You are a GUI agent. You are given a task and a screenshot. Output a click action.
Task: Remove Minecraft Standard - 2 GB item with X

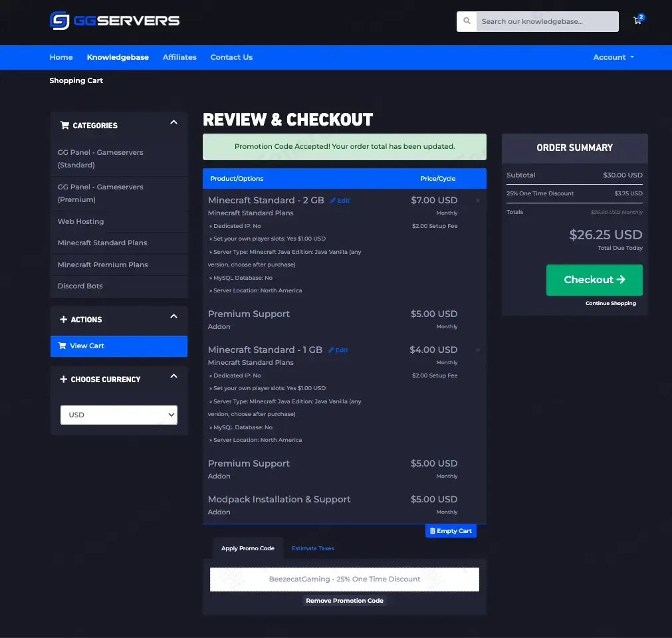477,201
